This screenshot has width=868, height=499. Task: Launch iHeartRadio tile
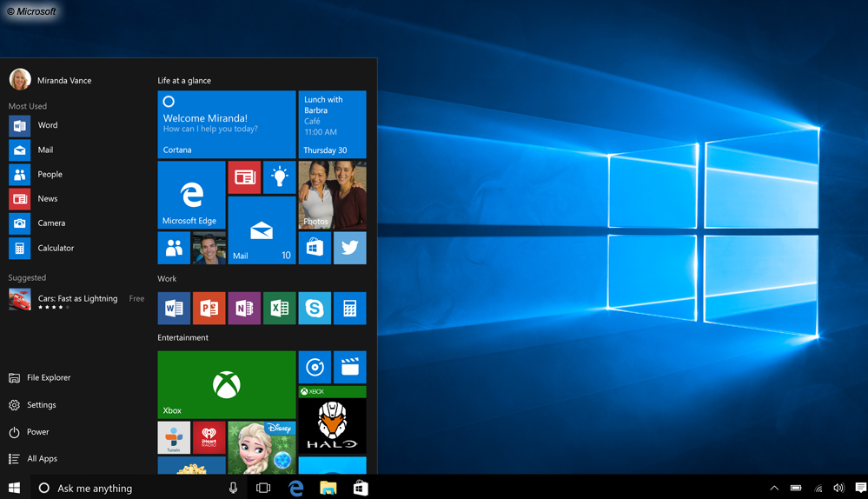click(x=209, y=437)
